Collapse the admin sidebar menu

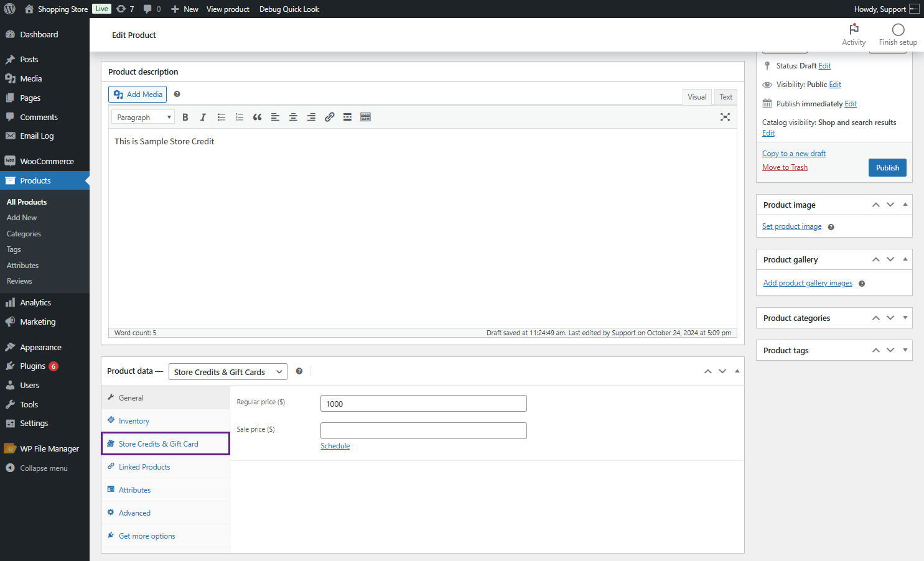tap(45, 468)
